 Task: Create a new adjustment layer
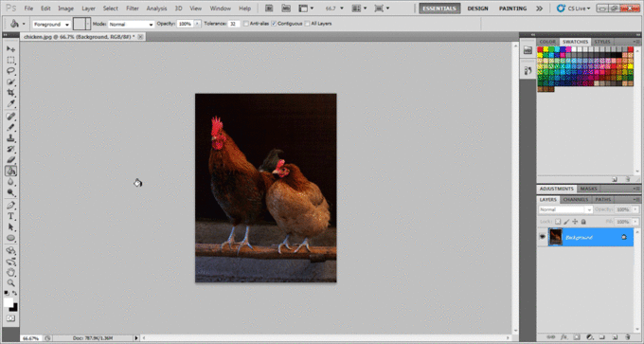pyautogui.click(x=589, y=337)
